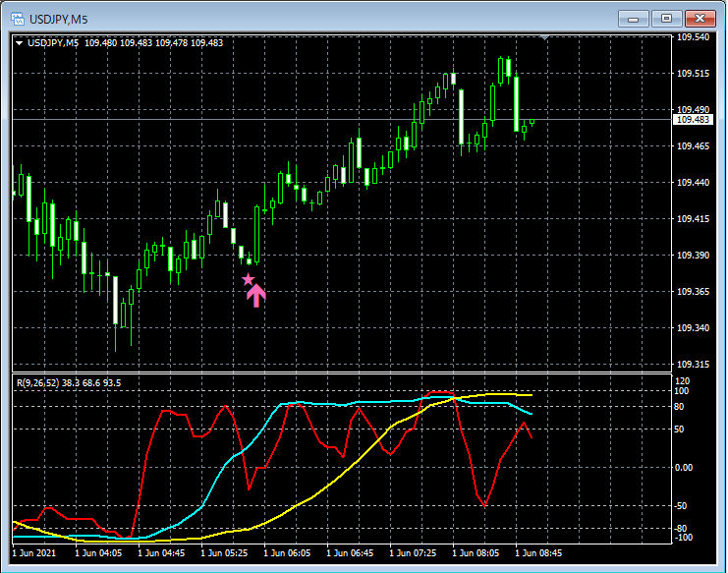Click the gray chart shift triangle marker
Viewport: 728px width, 573px height.
coord(545,37)
